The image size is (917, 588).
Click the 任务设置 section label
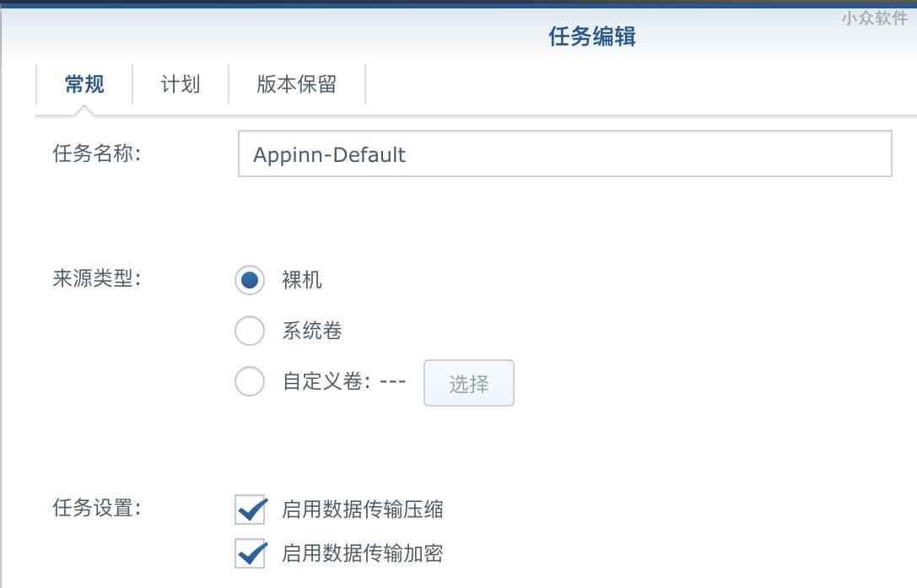(x=96, y=508)
